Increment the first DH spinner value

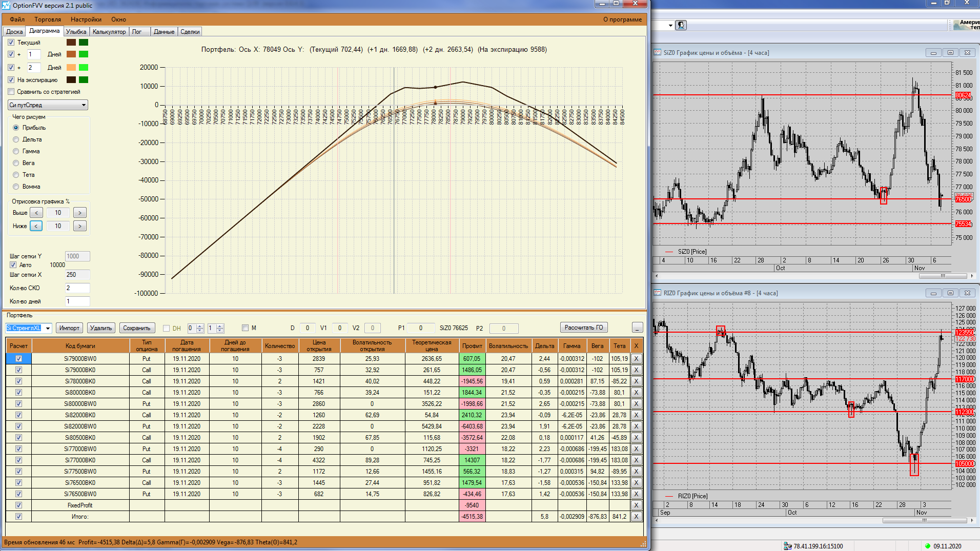(x=200, y=326)
